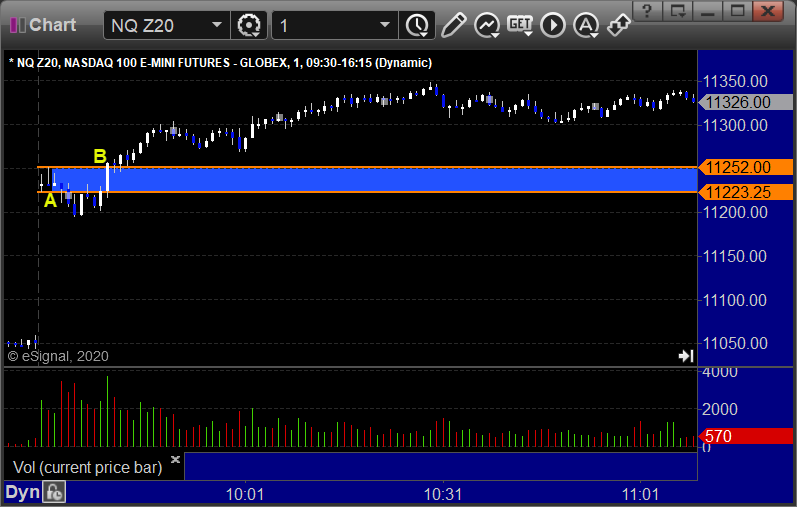Open the symbol settings gear icon
Viewport: 797px width, 507px height.
(249, 25)
